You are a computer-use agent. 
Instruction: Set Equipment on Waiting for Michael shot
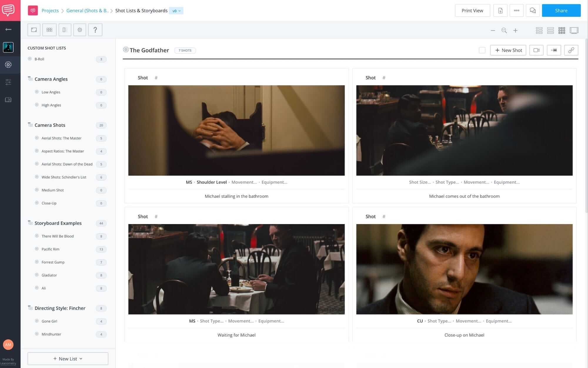coord(271,321)
